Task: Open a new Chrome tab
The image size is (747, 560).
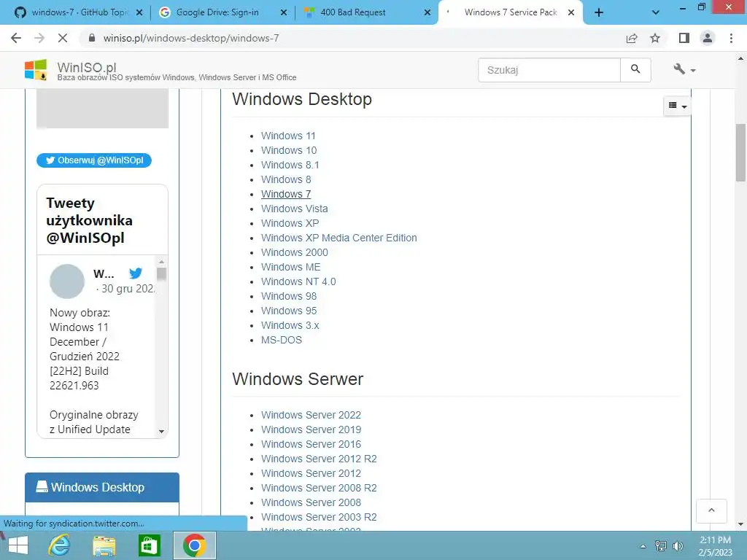Action: 599,12
